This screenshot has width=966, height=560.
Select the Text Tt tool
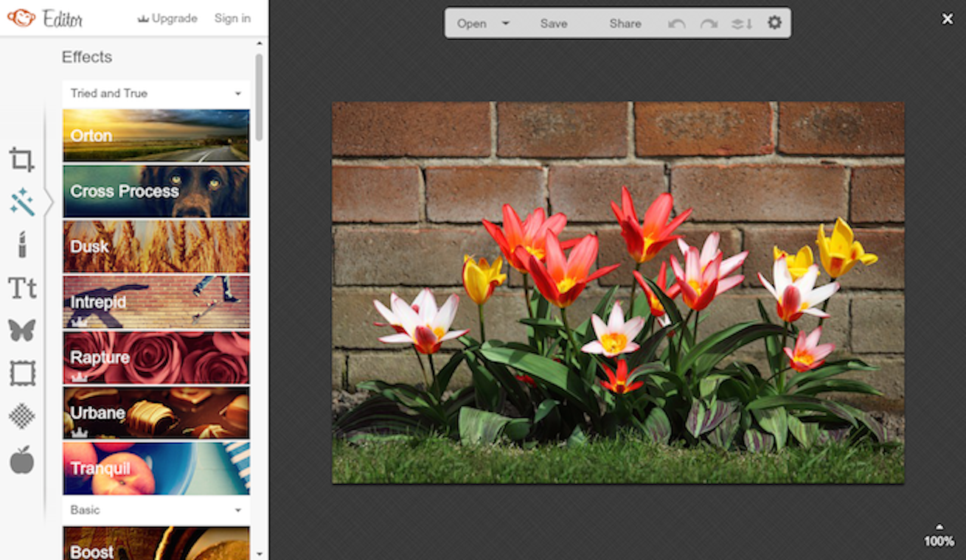coord(22,287)
